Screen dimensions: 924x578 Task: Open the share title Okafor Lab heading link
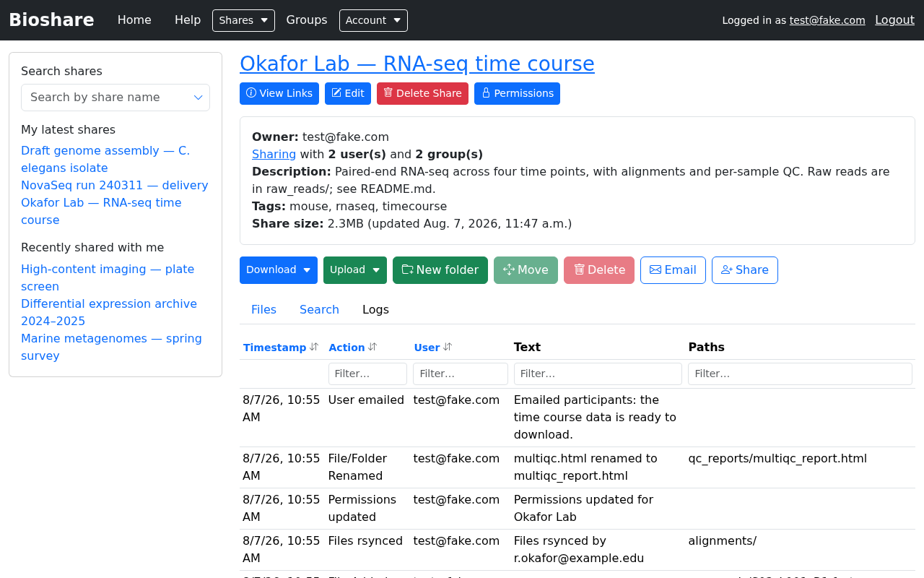pos(417,64)
